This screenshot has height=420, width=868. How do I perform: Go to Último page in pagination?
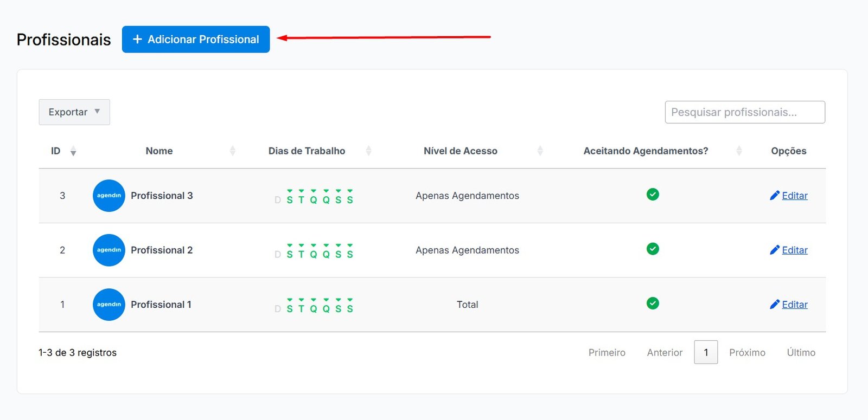(x=801, y=352)
